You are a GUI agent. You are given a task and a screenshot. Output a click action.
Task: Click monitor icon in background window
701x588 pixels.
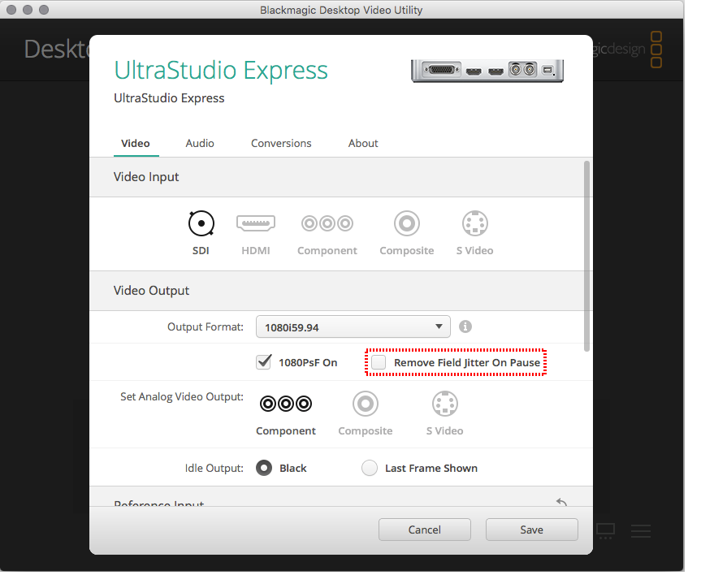click(606, 531)
